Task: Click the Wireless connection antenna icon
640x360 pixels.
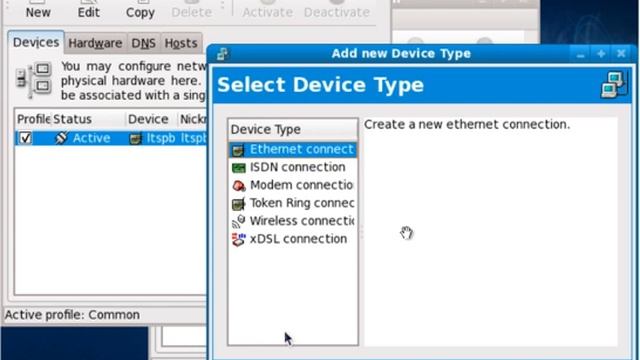Action: (238, 221)
